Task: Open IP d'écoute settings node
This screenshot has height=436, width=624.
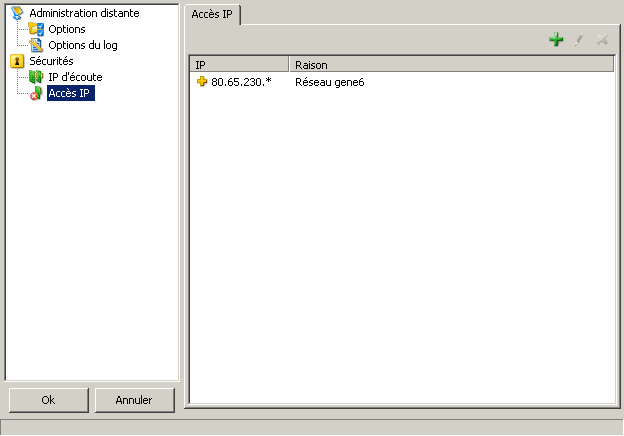Action: 75,77
